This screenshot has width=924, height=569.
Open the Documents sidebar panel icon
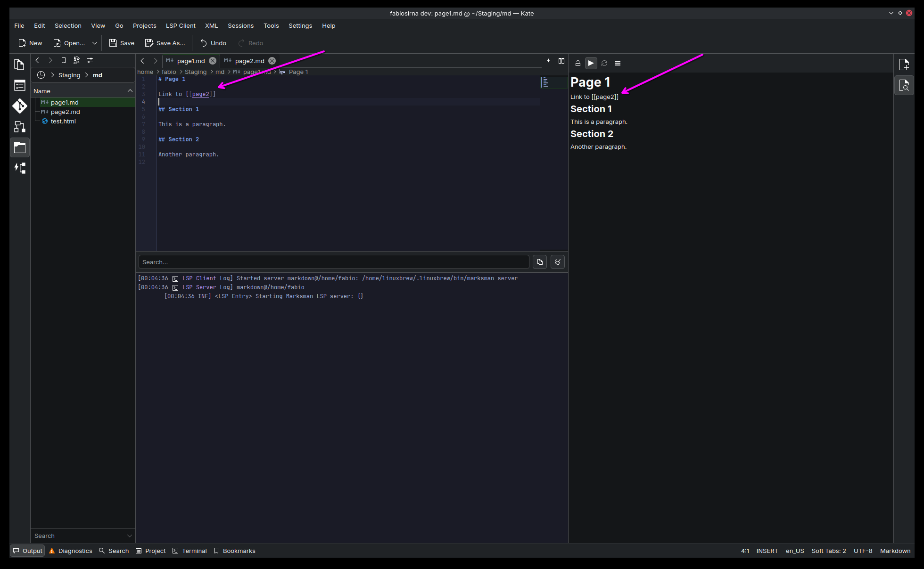tap(19, 65)
